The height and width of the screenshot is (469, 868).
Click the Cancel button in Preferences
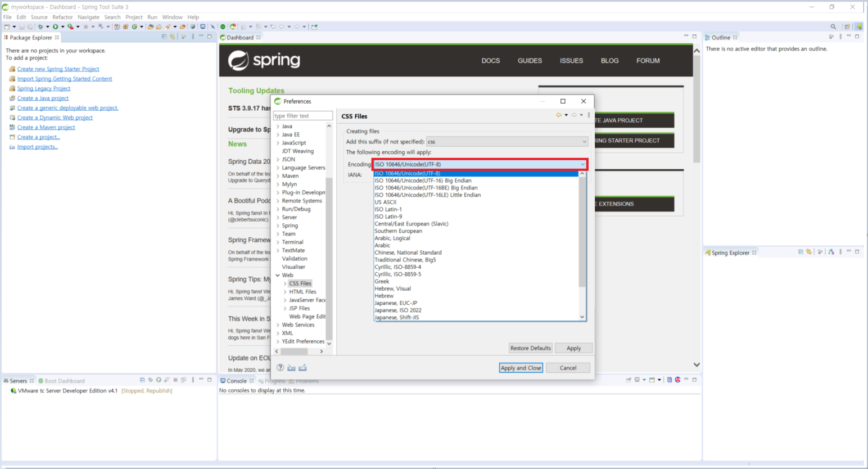tap(568, 368)
